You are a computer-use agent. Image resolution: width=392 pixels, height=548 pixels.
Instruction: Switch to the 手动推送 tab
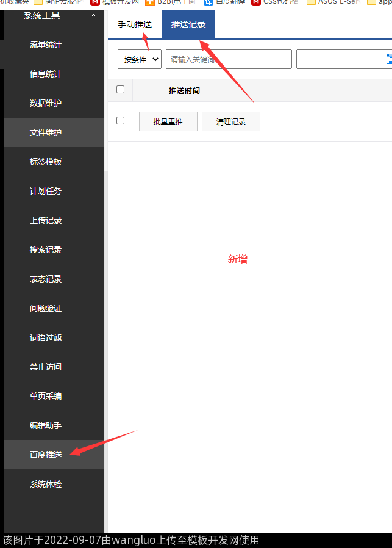[135, 25]
